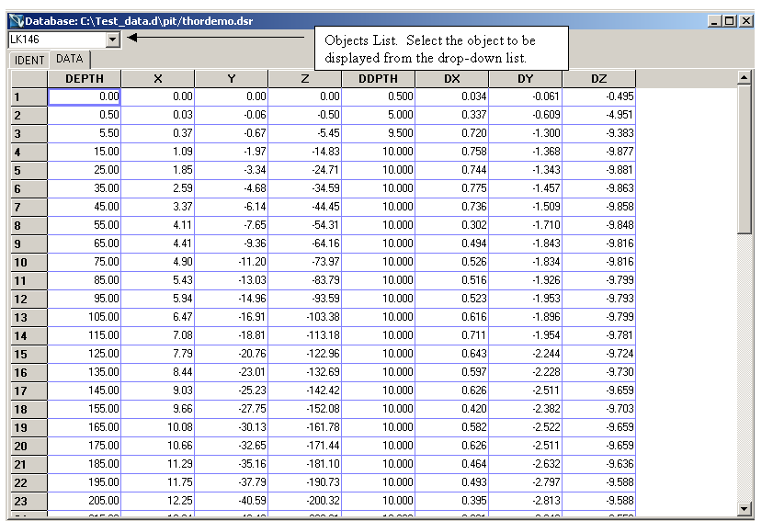Open the LK146 objects drop-down arrow
Viewport: 773px width, 532px height.
(113, 40)
